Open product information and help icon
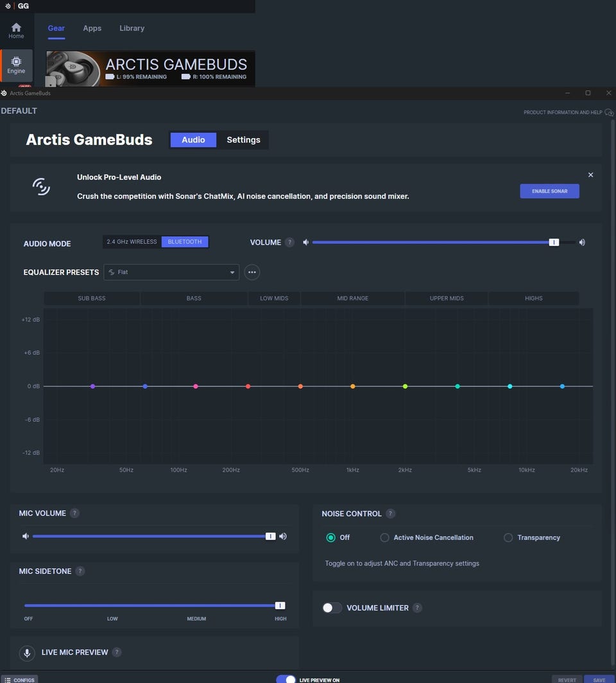The height and width of the screenshot is (683, 616). (609, 112)
